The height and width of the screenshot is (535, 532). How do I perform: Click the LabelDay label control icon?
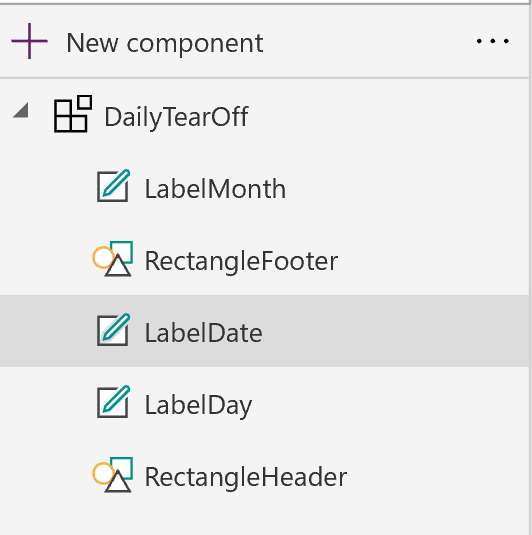(x=114, y=402)
